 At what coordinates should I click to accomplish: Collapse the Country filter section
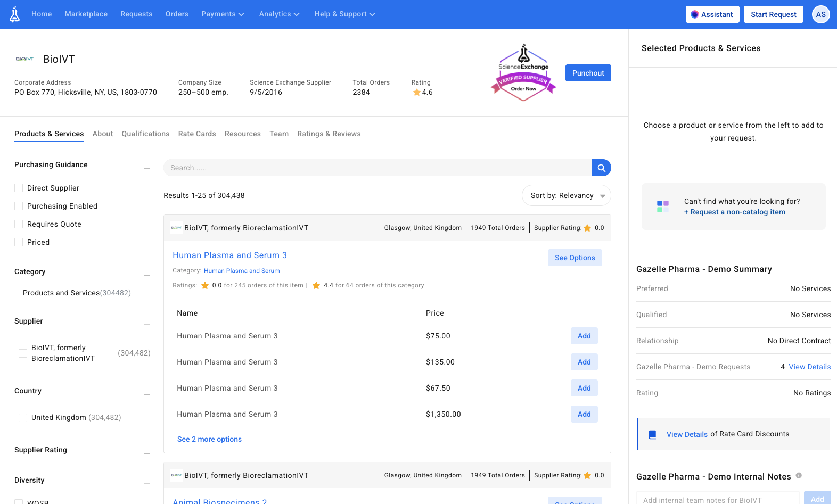click(x=147, y=394)
